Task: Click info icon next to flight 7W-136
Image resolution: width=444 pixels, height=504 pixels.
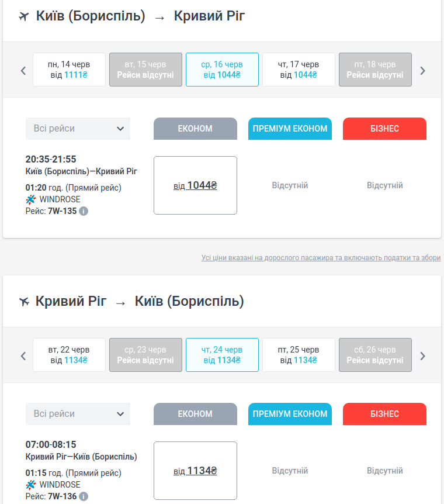Action: [84, 496]
